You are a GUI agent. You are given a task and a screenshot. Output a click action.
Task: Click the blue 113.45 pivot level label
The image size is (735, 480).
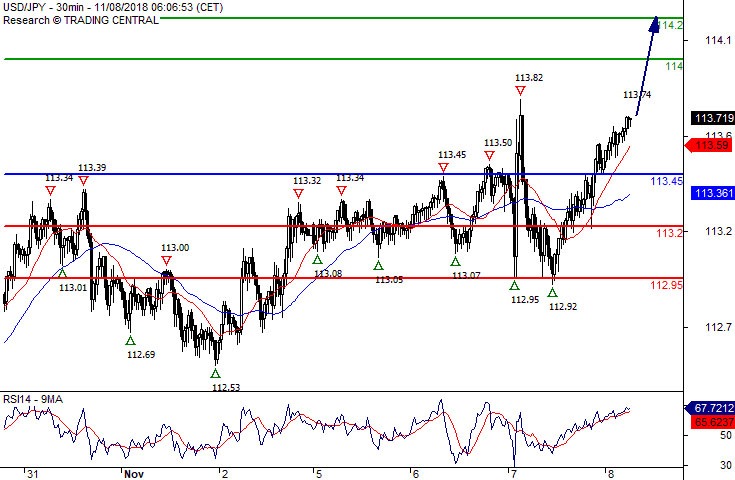click(667, 181)
